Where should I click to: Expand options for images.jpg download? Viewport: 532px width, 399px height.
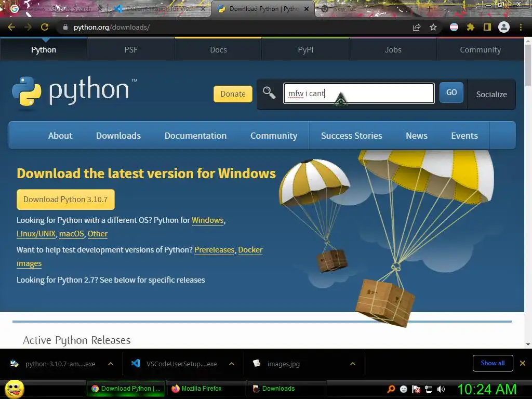coord(353,364)
